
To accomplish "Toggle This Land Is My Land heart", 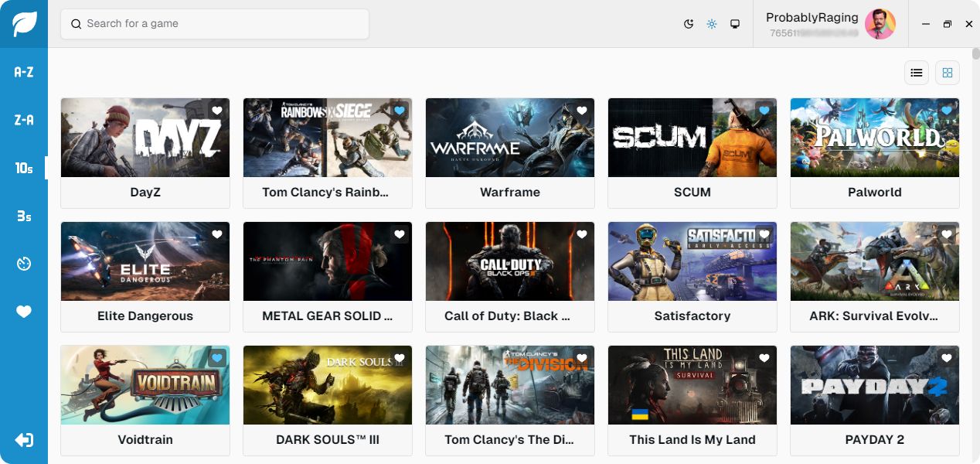I will 764,358.
